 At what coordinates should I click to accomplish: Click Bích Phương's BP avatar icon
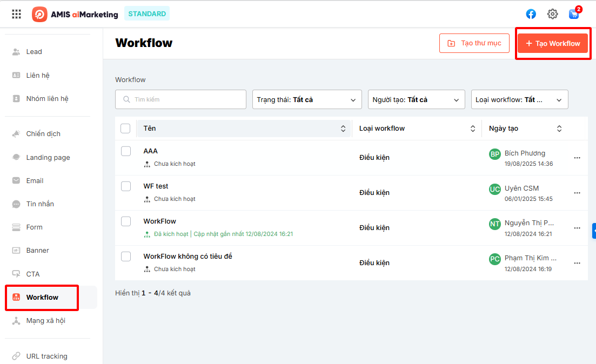point(494,154)
